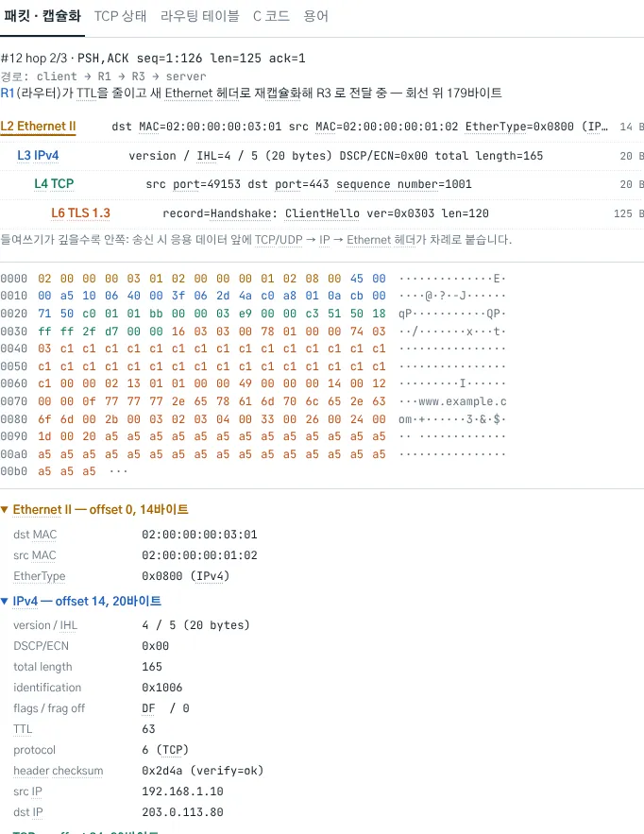
Task: Click the source IP 192.168.1.10
Action: pos(182,791)
